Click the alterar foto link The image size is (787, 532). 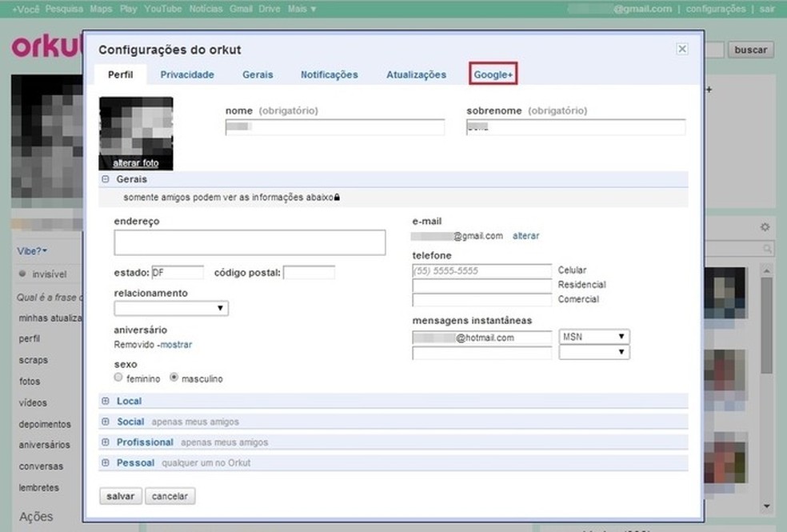click(x=136, y=163)
